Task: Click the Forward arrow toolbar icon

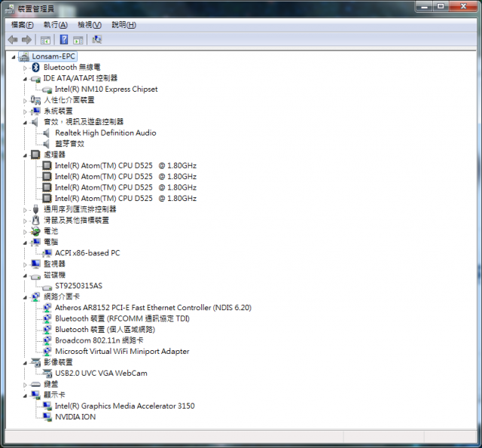Action: click(x=27, y=40)
